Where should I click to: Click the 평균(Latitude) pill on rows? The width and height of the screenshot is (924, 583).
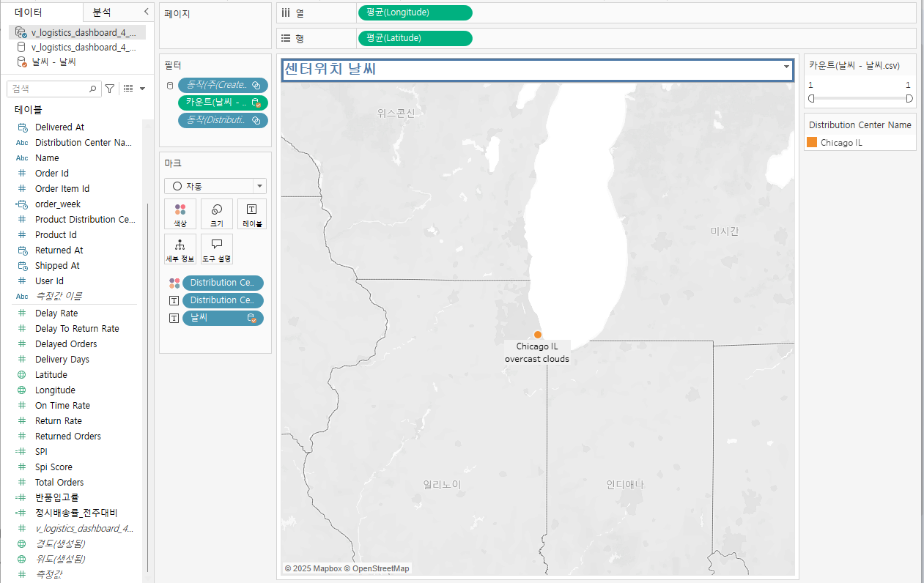click(415, 38)
